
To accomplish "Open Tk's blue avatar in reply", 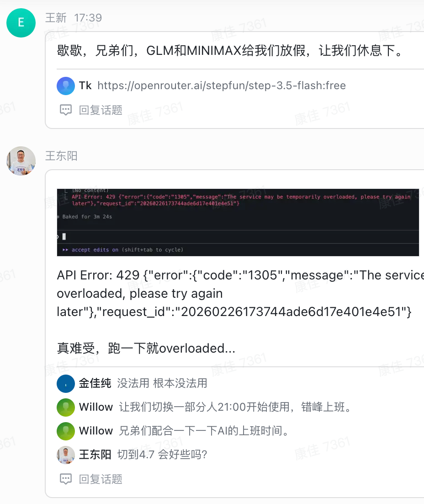I will (66, 86).
